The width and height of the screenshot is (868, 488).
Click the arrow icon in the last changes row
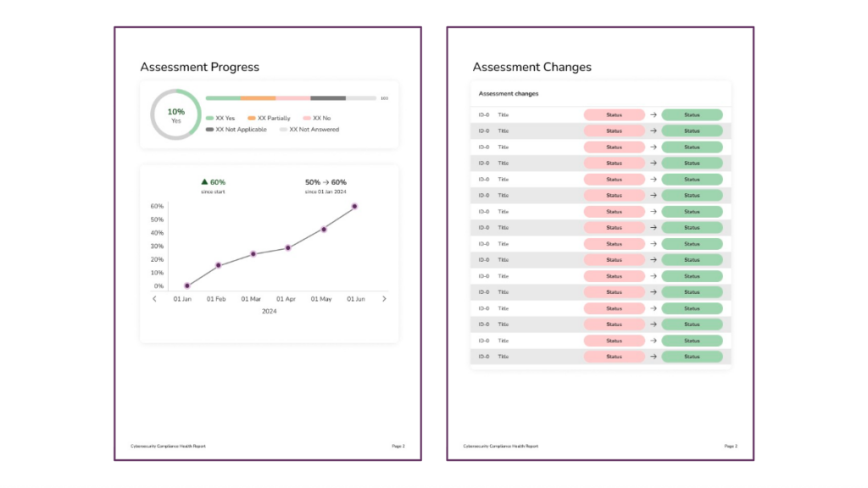click(x=654, y=357)
